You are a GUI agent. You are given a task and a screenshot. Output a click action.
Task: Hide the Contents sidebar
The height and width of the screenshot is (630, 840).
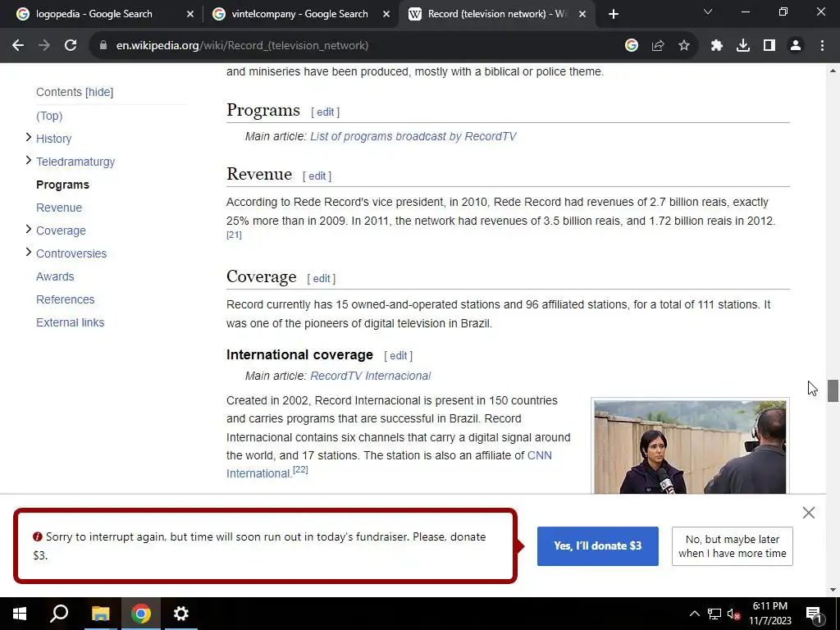pos(99,92)
